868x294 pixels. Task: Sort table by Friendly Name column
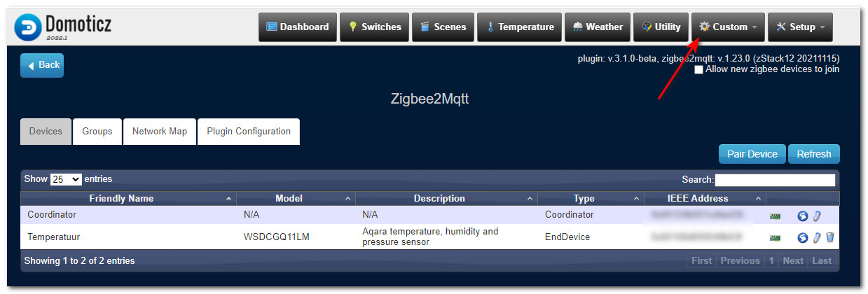click(128, 199)
